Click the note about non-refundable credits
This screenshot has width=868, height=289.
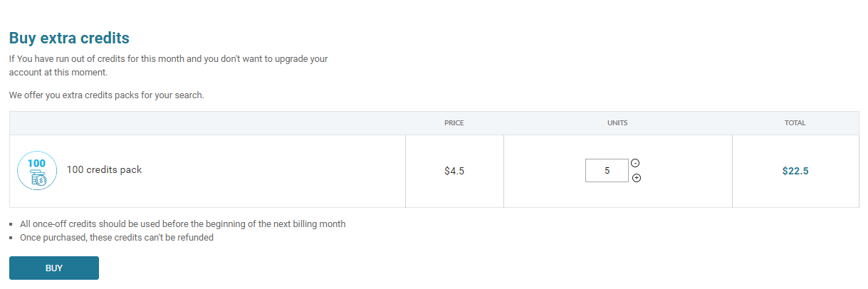117,238
